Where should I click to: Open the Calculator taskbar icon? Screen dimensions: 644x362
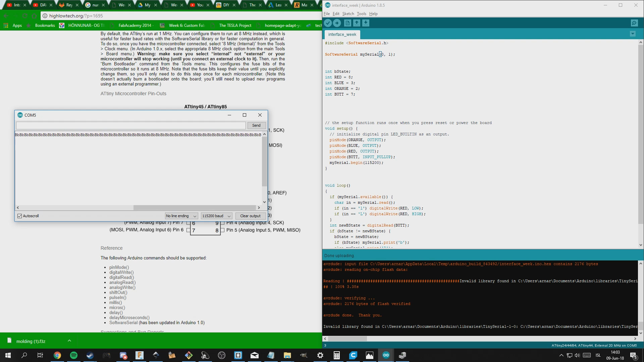[x=337, y=355]
